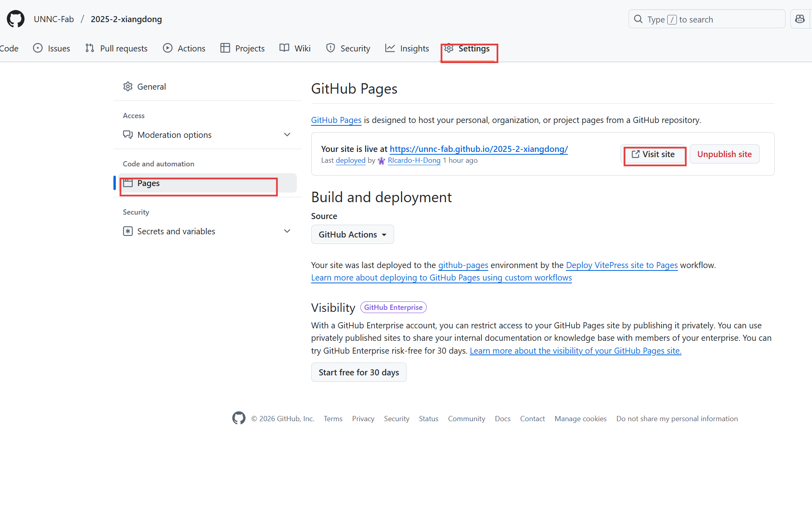812x510 pixels.
Task: Click the footer GitHub logo
Action: (x=239, y=418)
